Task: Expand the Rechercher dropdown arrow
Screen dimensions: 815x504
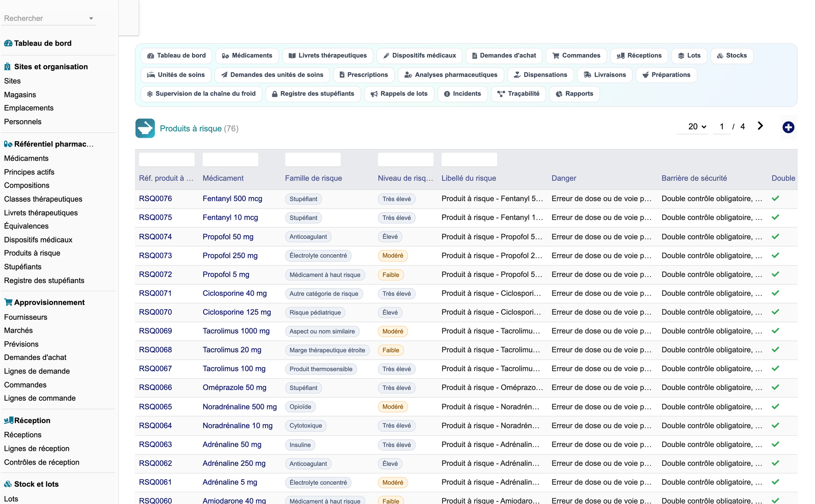Action: pos(91,18)
